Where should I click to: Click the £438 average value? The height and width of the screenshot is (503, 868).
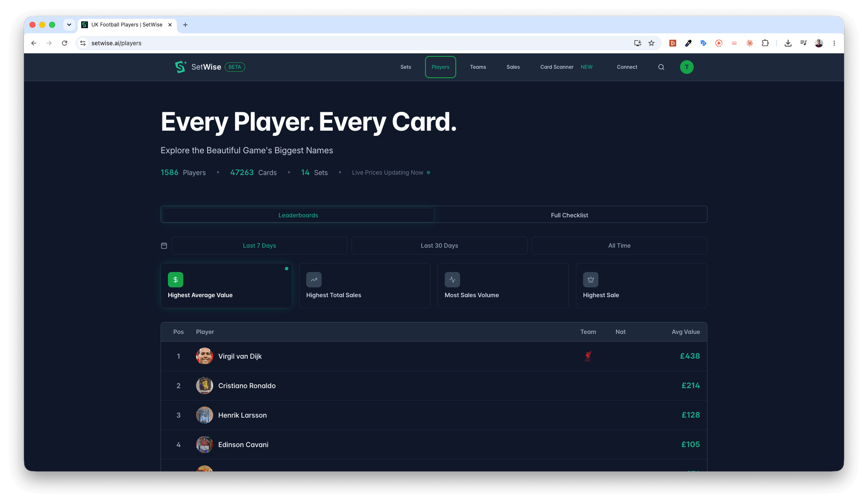point(690,356)
